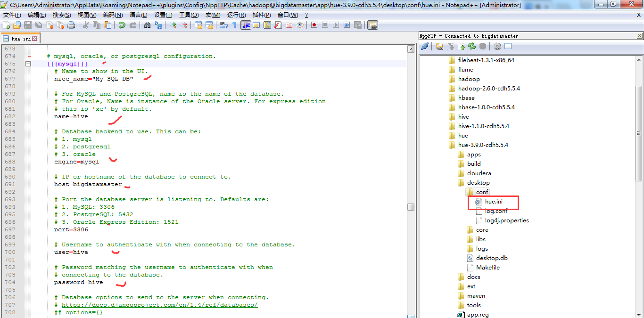Toggle the Word Wrap toolbar icon
Viewport: 644px width, 318px height.
[224, 25]
